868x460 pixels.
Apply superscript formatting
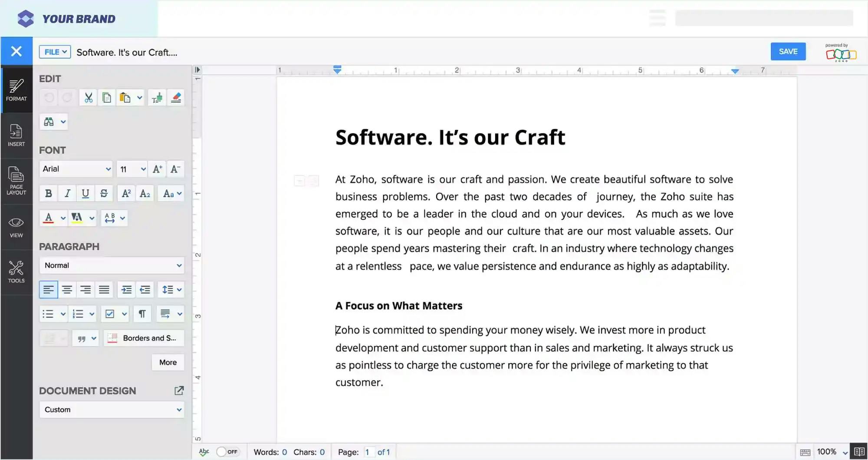(x=126, y=193)
